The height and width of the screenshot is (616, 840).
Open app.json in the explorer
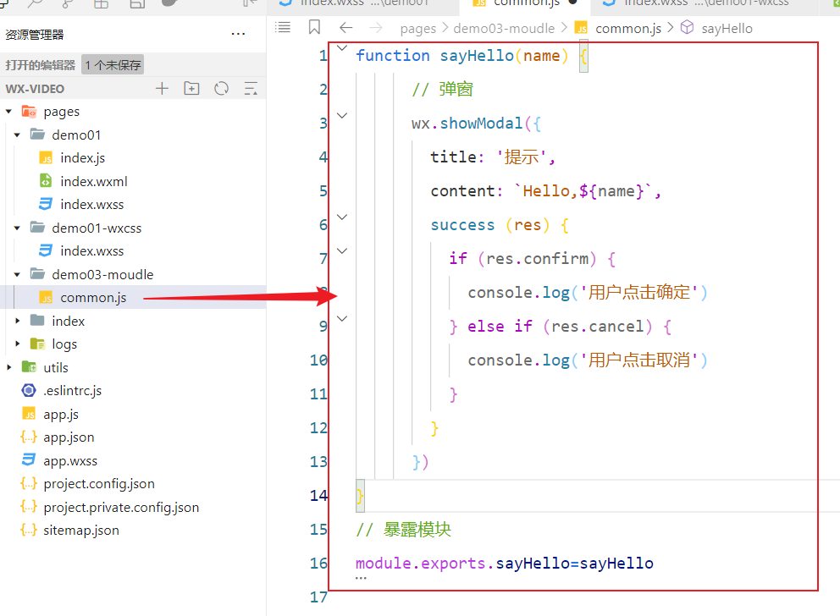pyautogui.click(x=69, y=437)
